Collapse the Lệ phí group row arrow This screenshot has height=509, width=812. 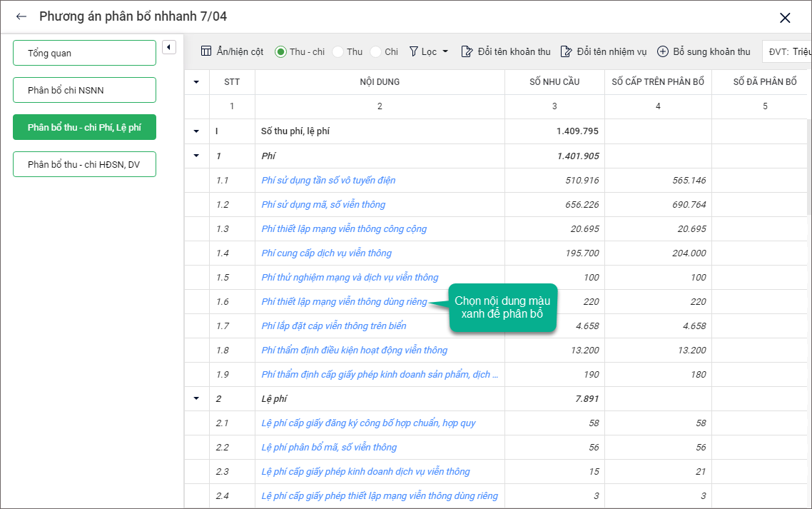pyautogui.click(x=196, y=398)
